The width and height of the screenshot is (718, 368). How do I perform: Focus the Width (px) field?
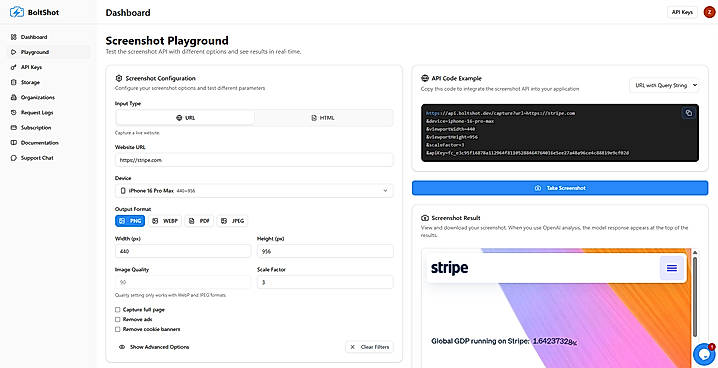(x=183, y=251)
